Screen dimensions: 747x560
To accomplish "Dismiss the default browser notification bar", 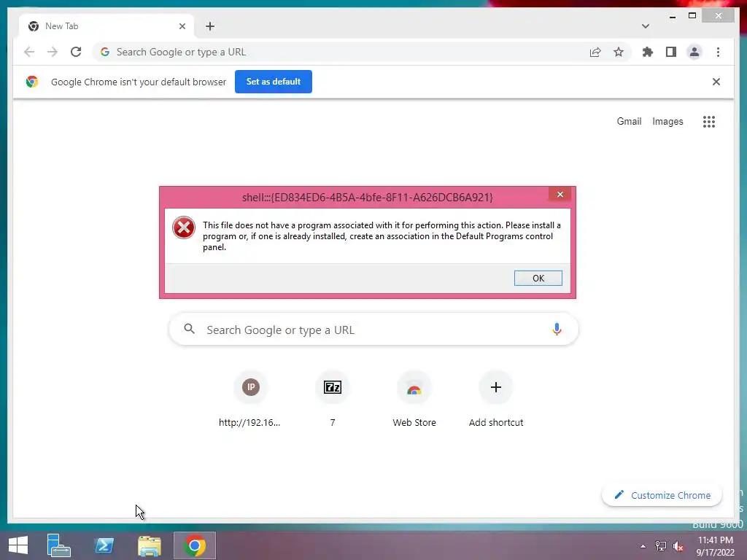I will [x=716, y=82].
